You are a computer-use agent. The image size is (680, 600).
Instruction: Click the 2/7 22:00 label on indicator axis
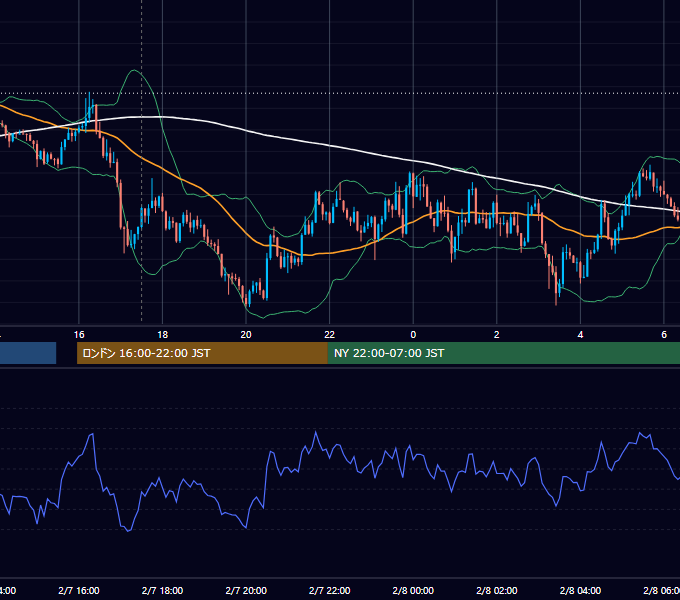pyautogui.click(x=330, y=590)
